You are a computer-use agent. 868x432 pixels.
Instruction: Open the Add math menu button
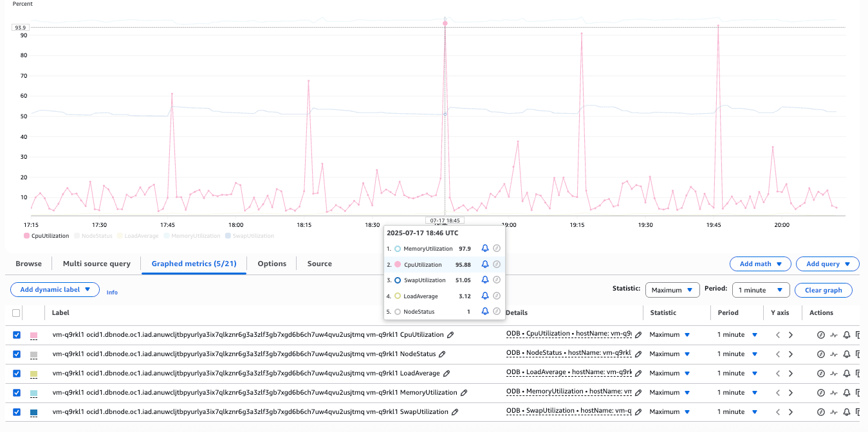tap(760, 264)
